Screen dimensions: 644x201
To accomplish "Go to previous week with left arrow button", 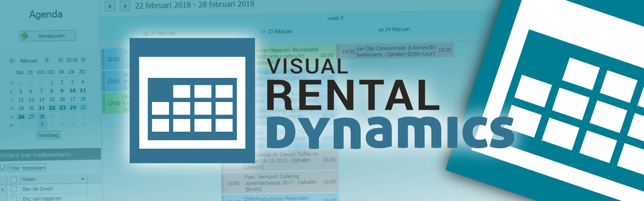I will [x=111, y=6].
